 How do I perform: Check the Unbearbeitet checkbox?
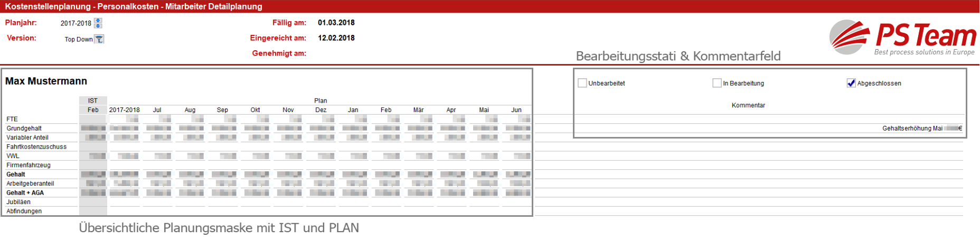582,83
